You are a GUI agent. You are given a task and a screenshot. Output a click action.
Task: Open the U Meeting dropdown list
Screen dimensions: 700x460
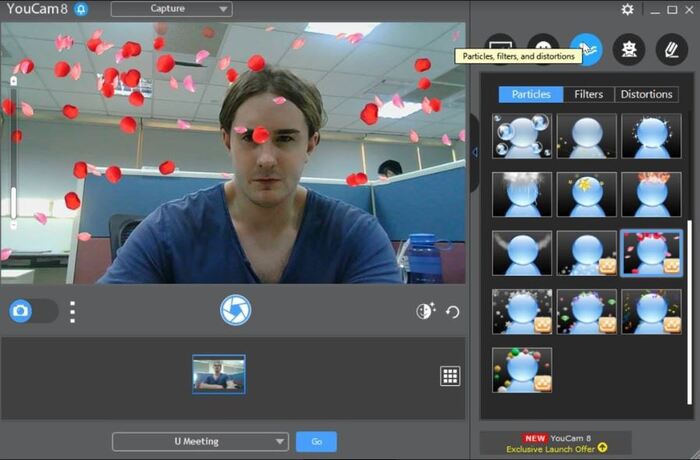(200, 441)
